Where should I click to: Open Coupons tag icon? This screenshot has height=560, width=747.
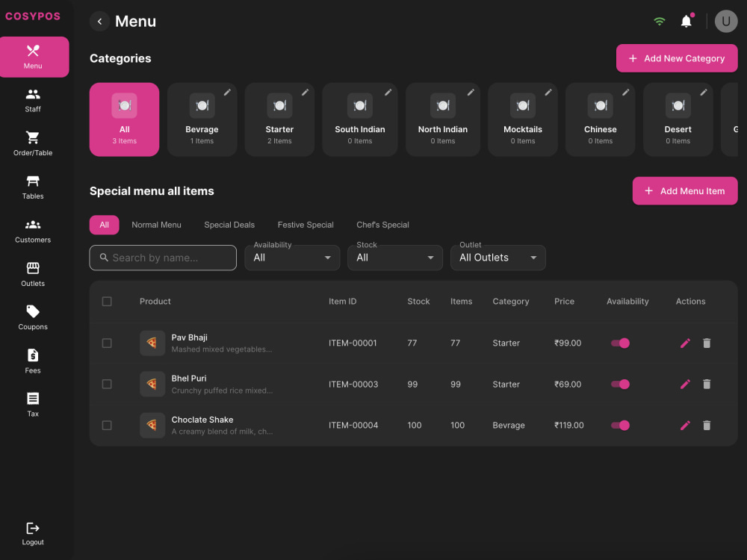tap(33, 311)
